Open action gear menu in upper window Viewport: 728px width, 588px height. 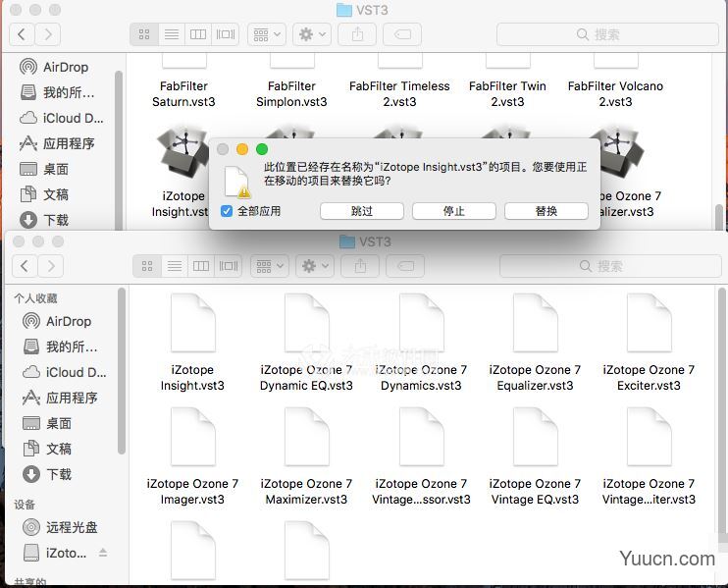[x=312, y=34]
